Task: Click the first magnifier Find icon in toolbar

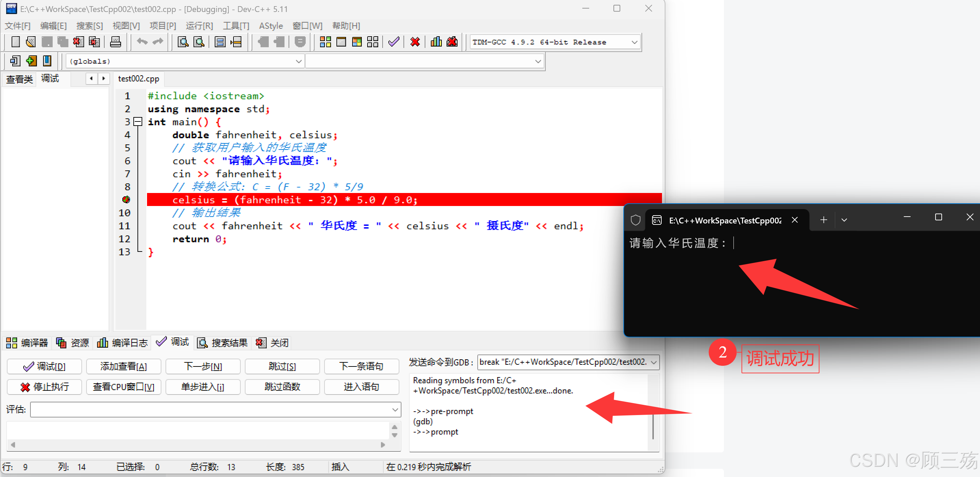Action: point(183,42)
